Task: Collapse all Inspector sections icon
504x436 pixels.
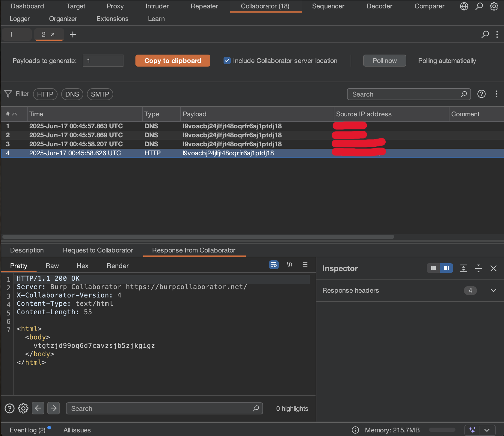Action: point(479,268)
